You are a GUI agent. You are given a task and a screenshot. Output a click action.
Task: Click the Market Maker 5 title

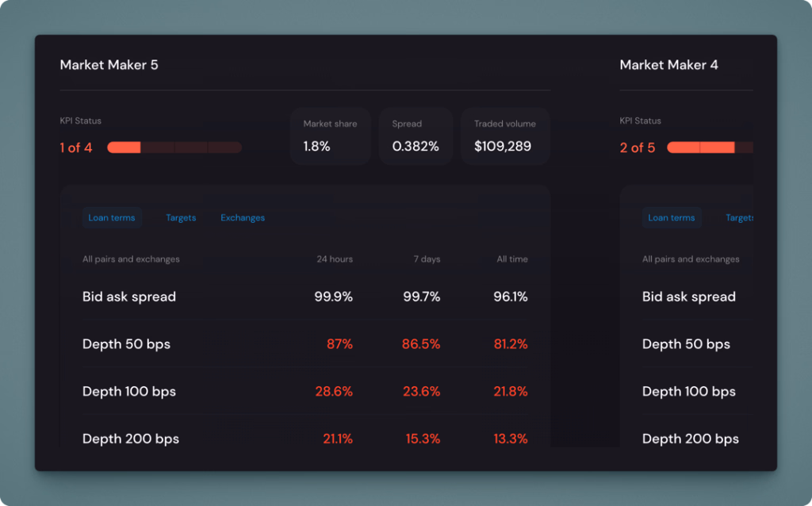(x=109, y=65)
